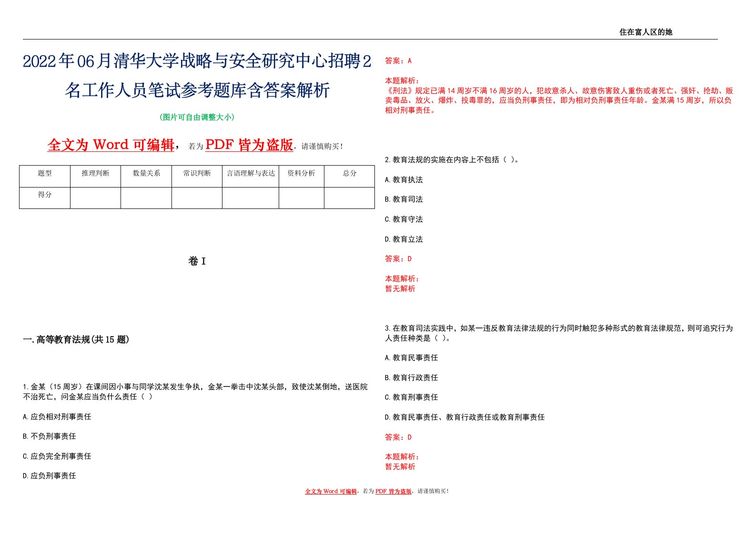
Task: Select option D.教育立法
Action: pos(403,239)
